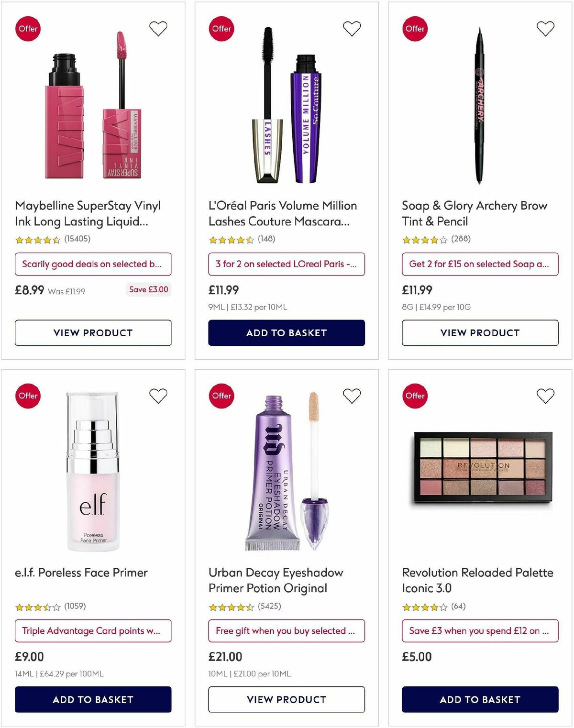Click the wishlist heart on L'Oréal Volume Million Lashes
The image size is (574, 728).
(352, 29)
